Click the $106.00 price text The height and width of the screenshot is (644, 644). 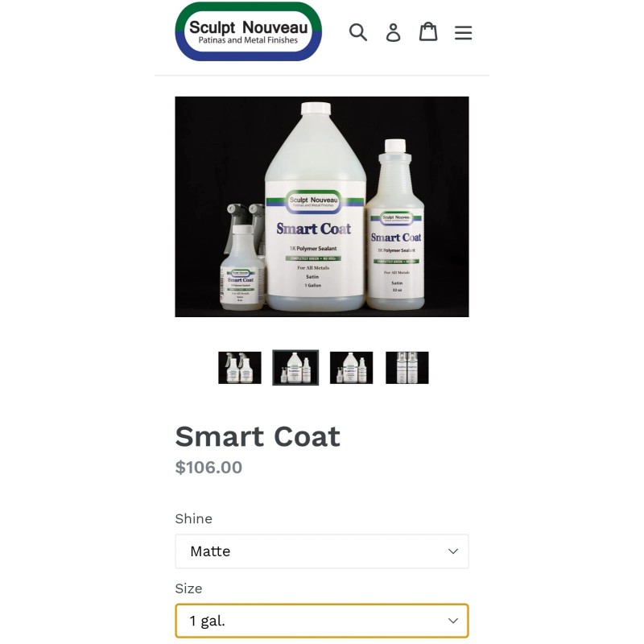tap(208, 468)
